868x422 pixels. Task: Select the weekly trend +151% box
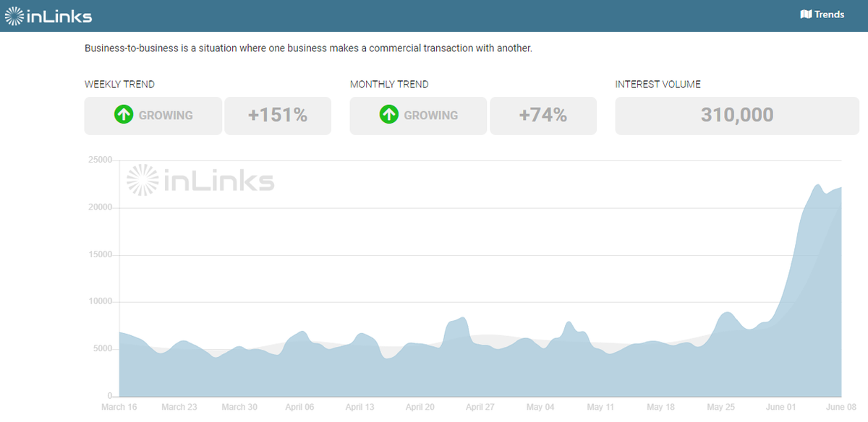point(278,115)
